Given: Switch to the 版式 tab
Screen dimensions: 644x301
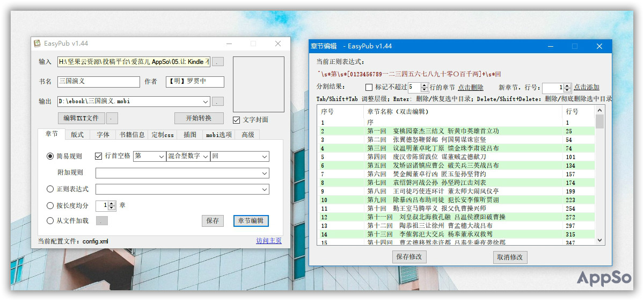Looking at the screenshot, I should pyautogui.click(x=77, y=134).
